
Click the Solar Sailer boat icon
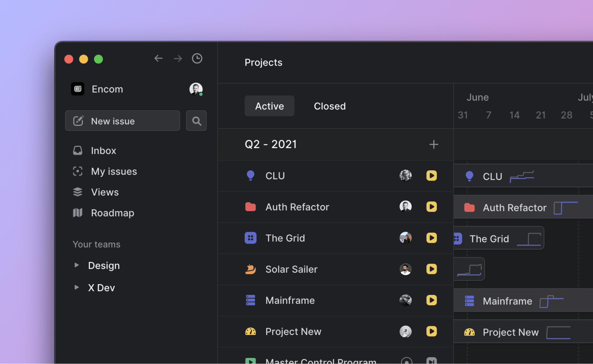[x=250, y=269]
